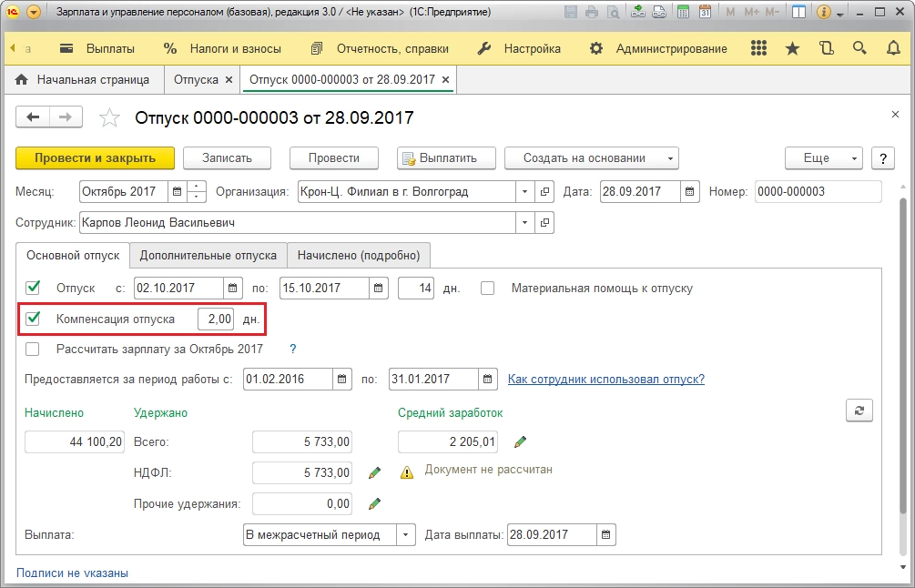The width and height of the screenshot is (915, 588).
Task: Open calendar picker for Дата field
Action: coord(689,191)
